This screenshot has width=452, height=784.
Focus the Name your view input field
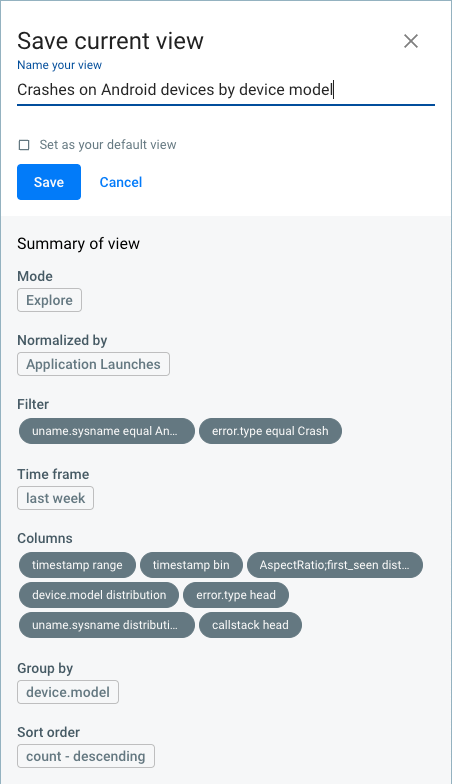pyautogui.click(x=226, y=90)
